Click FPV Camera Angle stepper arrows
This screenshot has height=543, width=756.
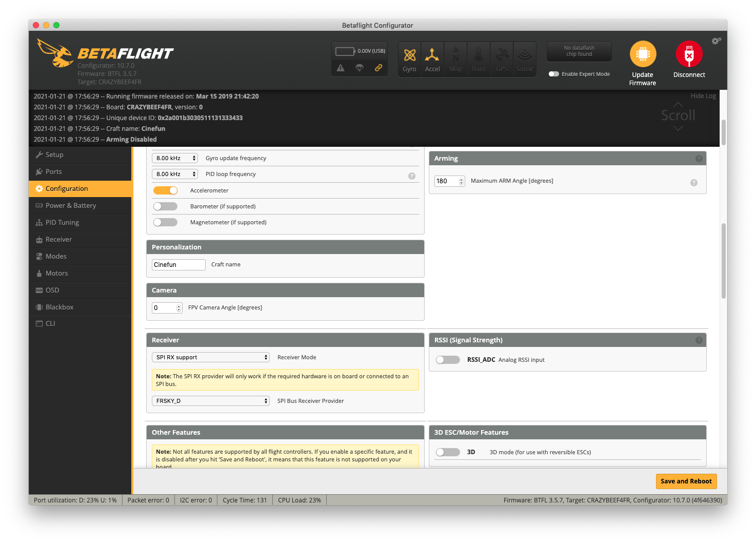pos(178,308)
